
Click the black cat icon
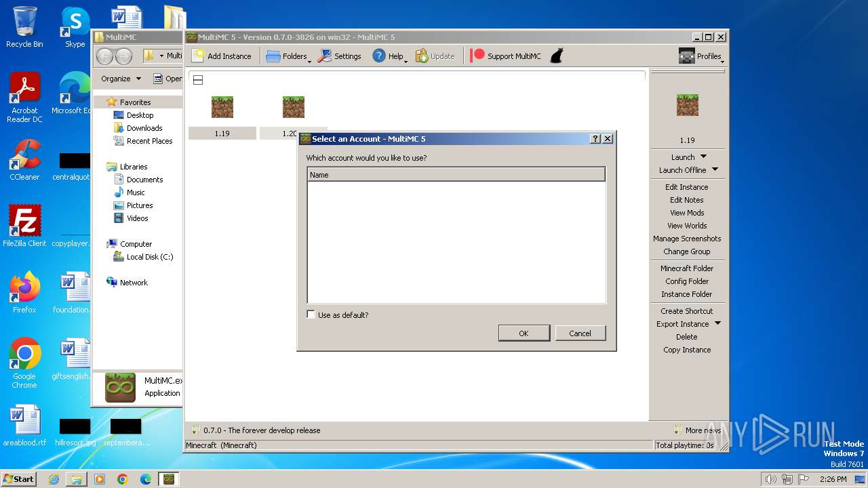556,56
